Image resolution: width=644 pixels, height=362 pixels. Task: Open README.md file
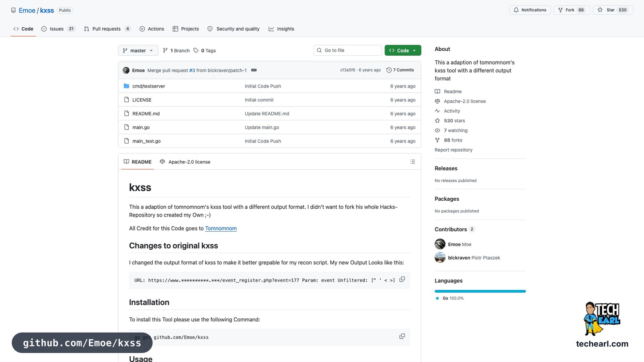point(146,114)
